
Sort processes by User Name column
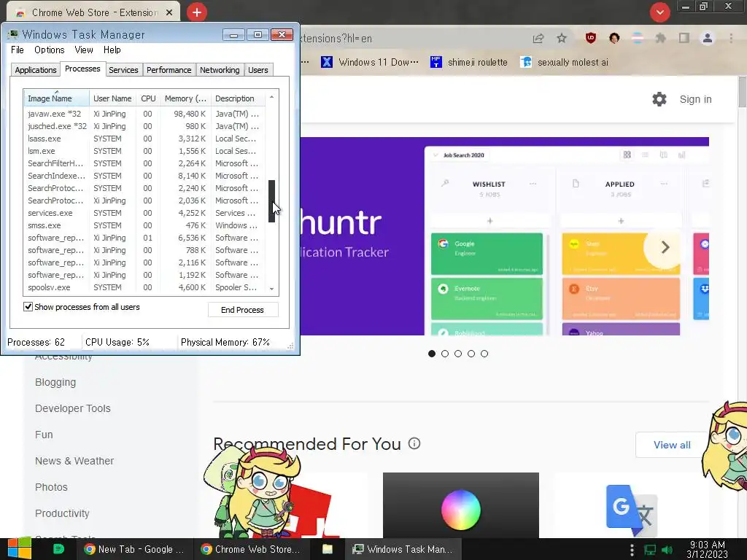pyautogui.click(x=112, y=98)
